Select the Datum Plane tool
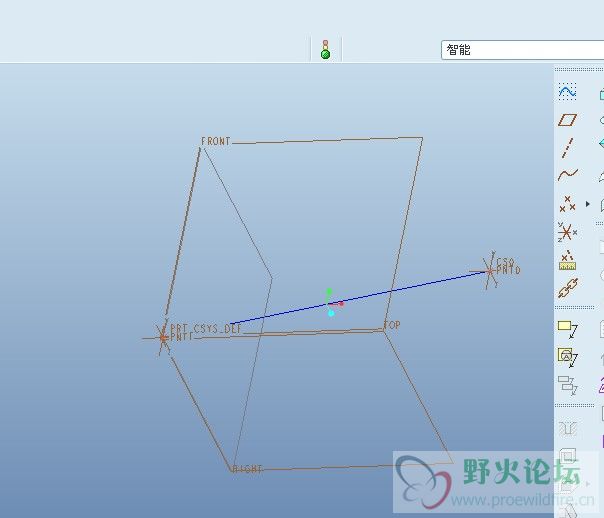 567,120
